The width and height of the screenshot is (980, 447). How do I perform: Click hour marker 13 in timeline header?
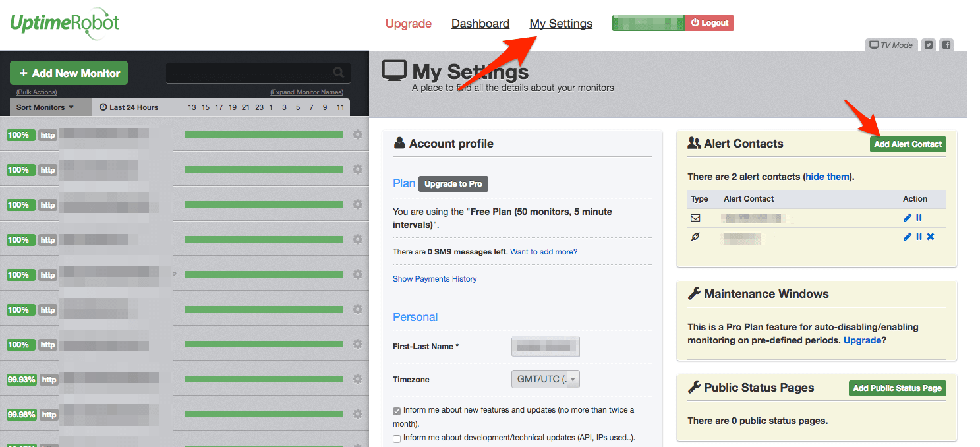pos(192,107)
